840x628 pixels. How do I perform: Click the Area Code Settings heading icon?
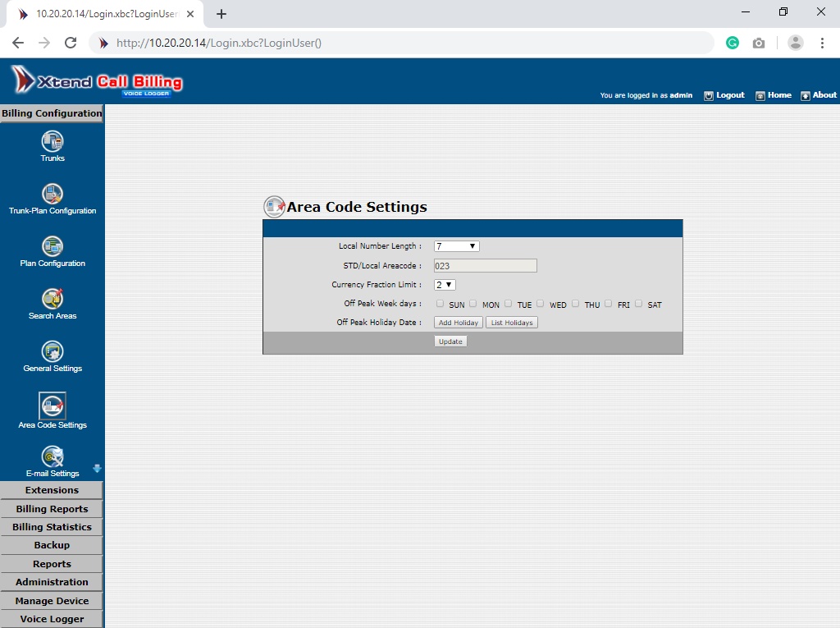coord(274,207)
